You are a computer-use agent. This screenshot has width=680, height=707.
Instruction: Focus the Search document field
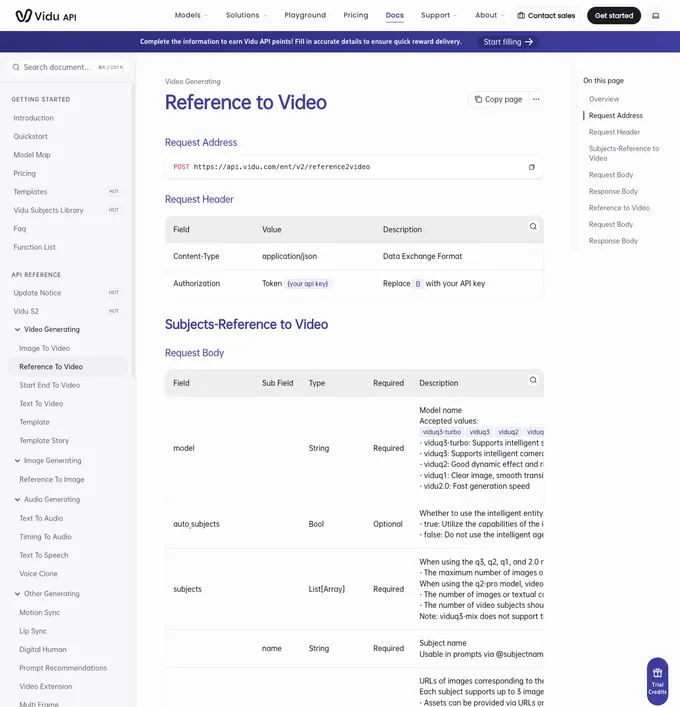point(69,67)
